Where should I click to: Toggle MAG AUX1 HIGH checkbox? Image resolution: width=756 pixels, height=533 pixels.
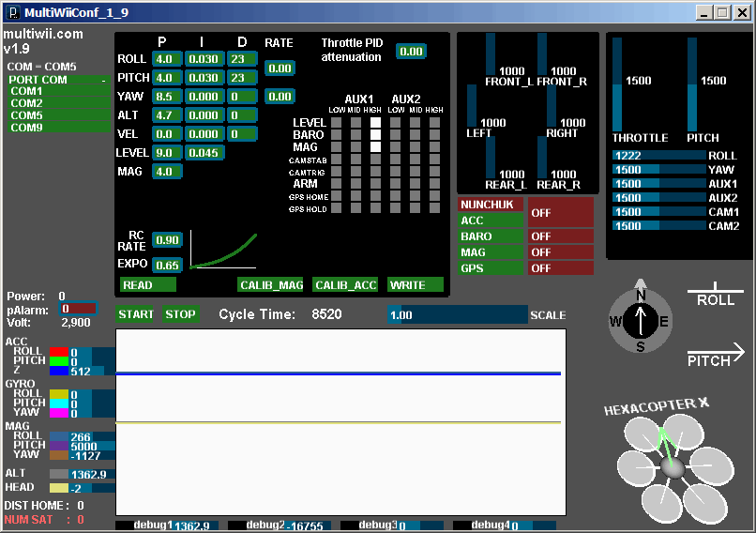[x=375, y=146]
